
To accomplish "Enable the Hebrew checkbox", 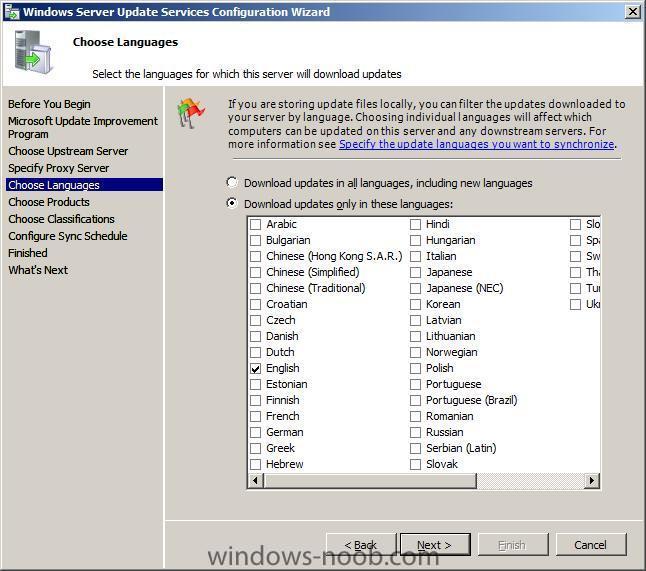I will (x=255, y=464).
